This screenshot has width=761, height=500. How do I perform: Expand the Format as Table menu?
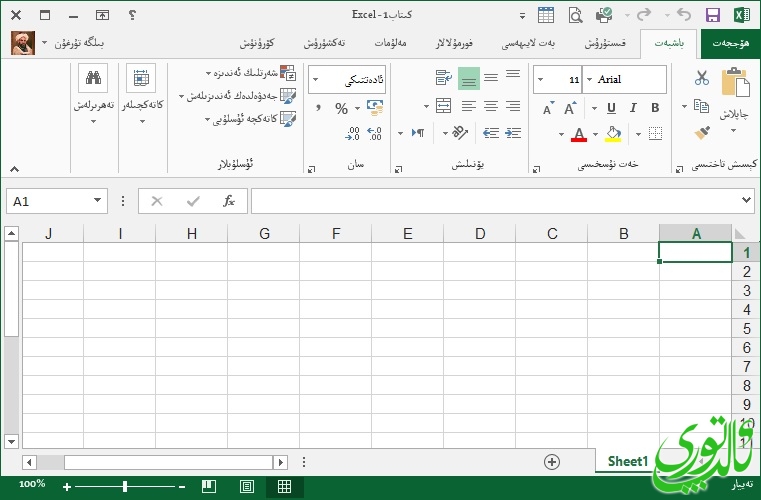(237, 96)
